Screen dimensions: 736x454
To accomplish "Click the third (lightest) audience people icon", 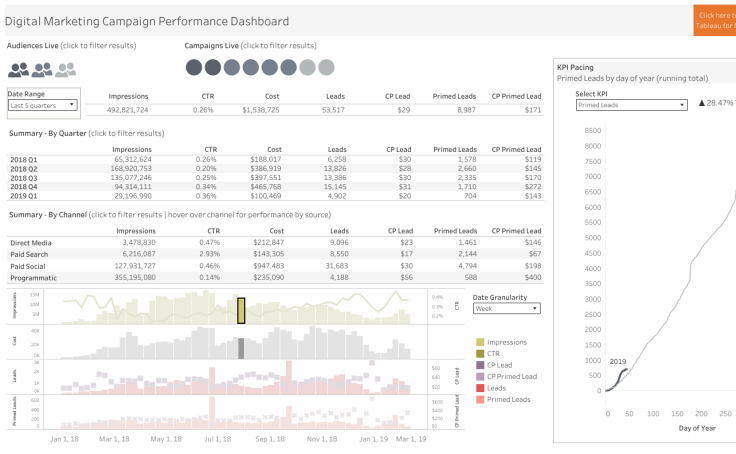I will coord(66,70).
